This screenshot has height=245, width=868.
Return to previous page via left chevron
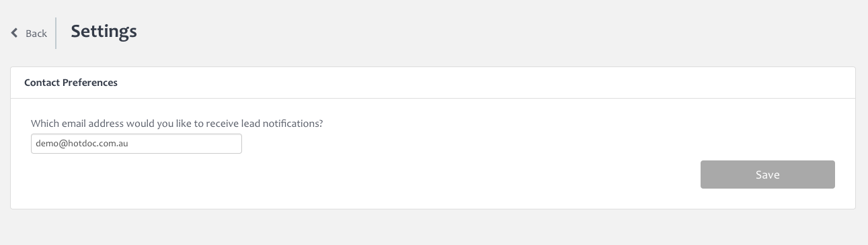click(x=14, y=33)
